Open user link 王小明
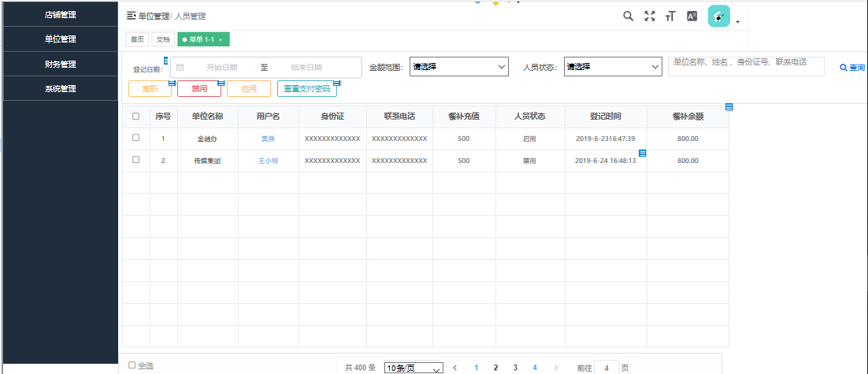Image resolution: width=868 pixels, height=374 pixels. pos(268,161)
